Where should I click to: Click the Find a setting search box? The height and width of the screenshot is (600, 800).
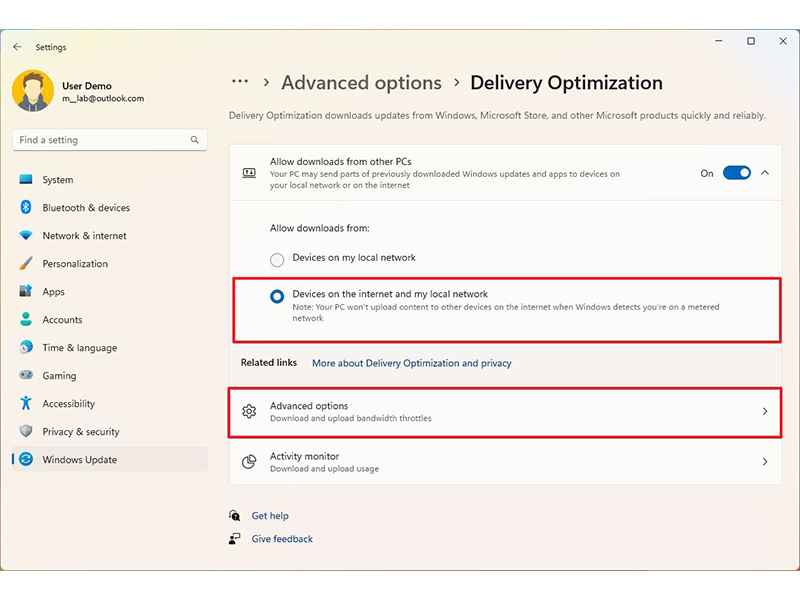[x=110, y=140]
